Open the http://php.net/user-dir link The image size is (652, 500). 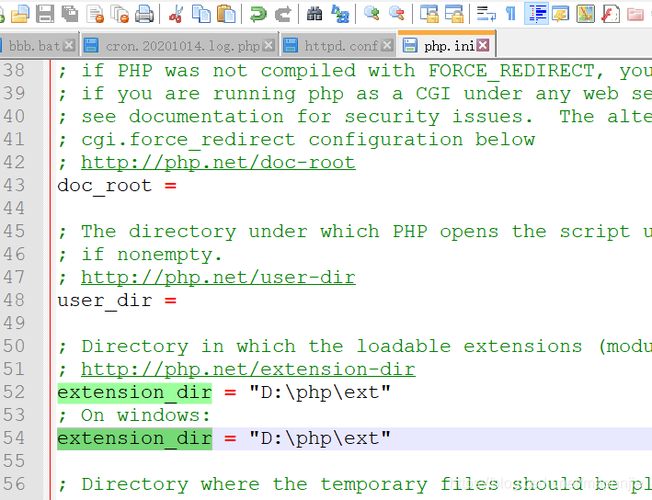(218, 277)
